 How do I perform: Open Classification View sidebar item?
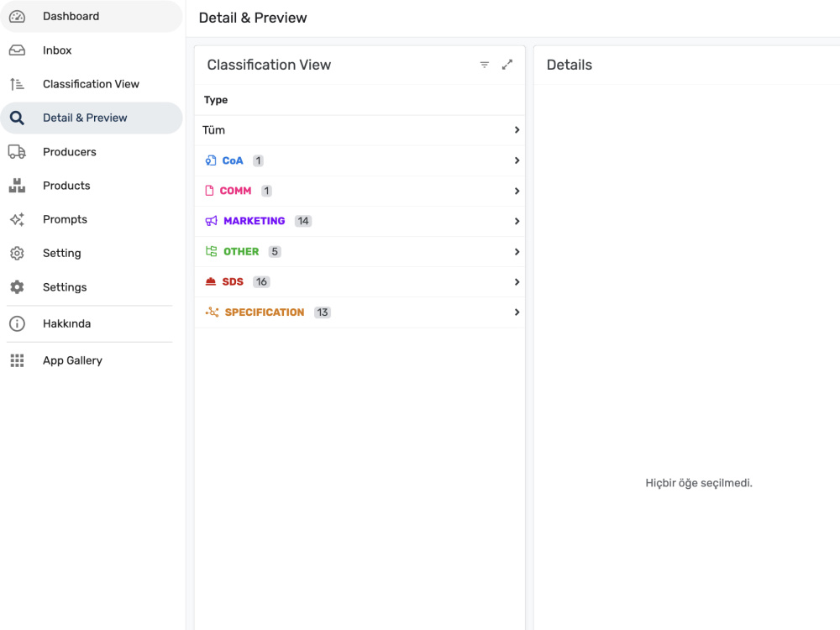point(92,84)
